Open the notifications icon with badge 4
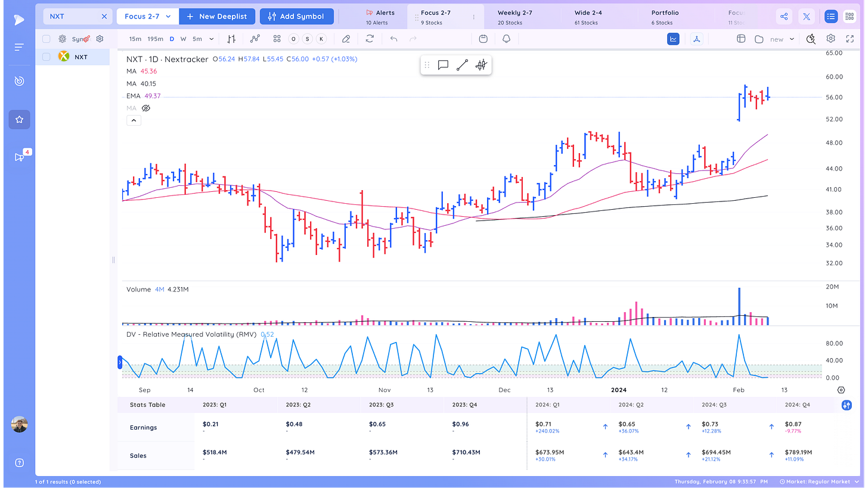 click(19, 157)
